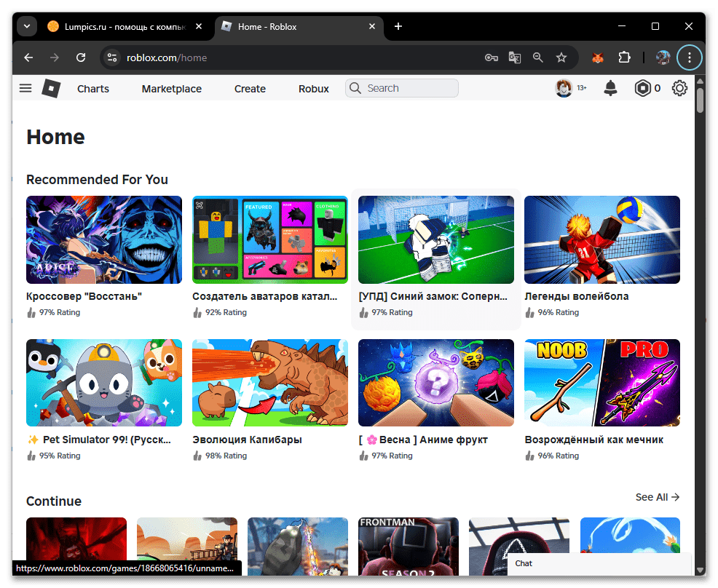Click See All in the Continue section
The height and width of the screenshot is (588, 718).
pyautogui.click(x=658, y=497)
